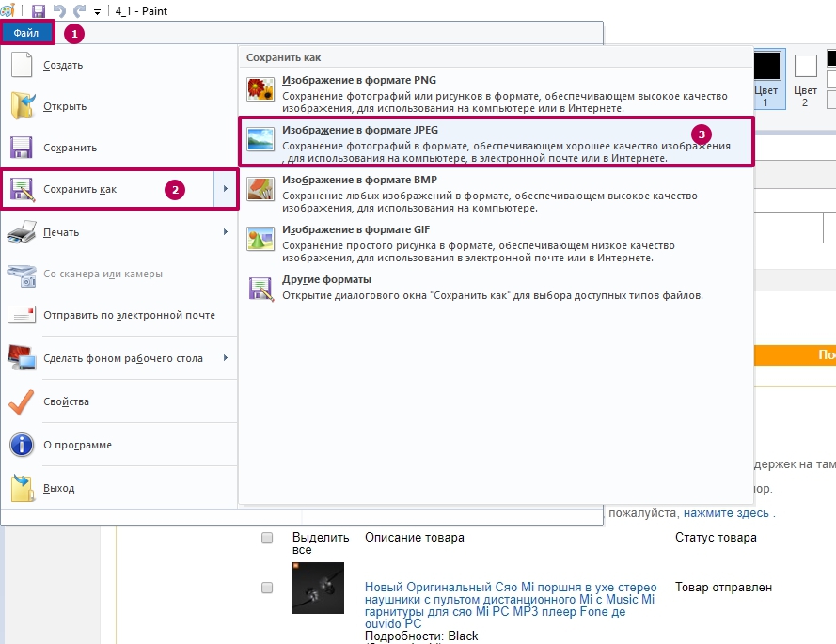836x644 pixels.
Task: Open the Customize Quick Access Toolbar dropdown
Action: [x=98, y=11]
